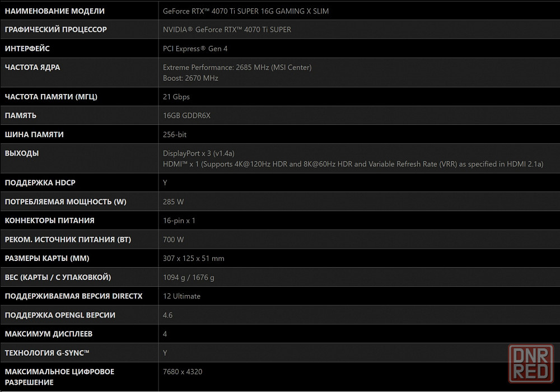Click the 285 W power consumption value
Viewport: 560px width, 392px height.
click(x=173, y=202)
